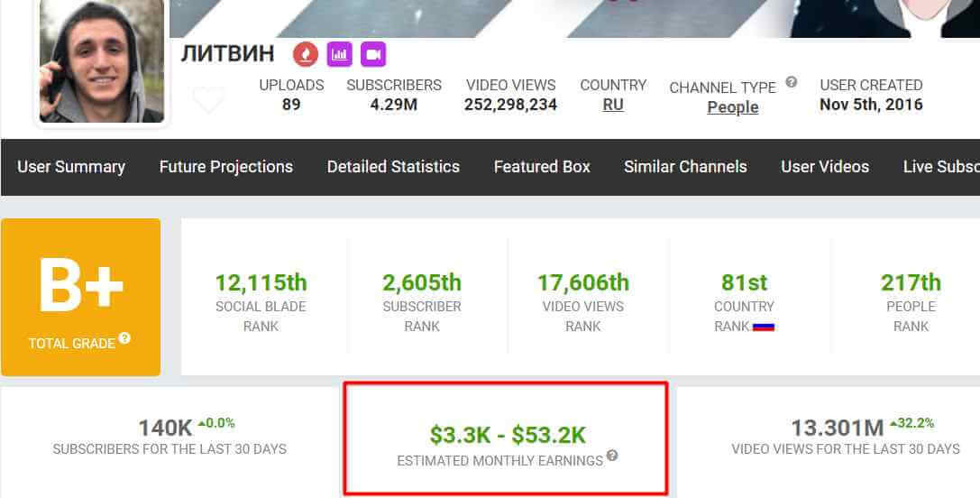Click the +32.2% views change indicator
This screenshot has height=498, width=980.
coord(911,423)
